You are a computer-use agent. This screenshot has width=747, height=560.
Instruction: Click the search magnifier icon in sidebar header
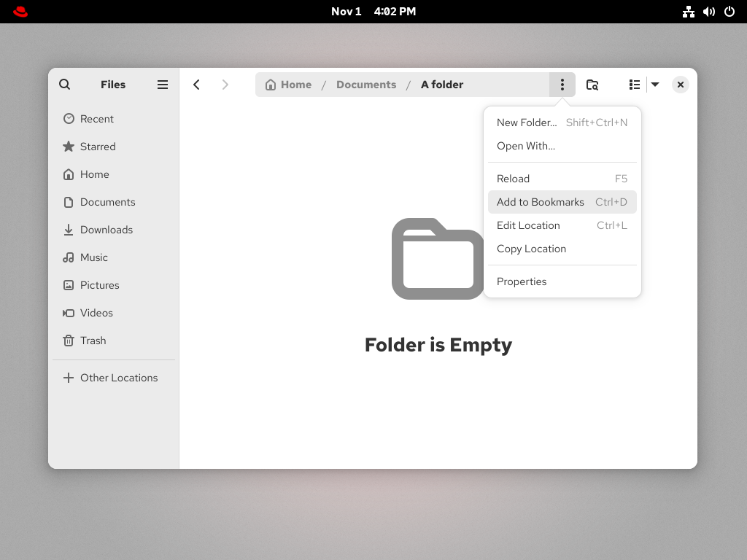point(65,85)
